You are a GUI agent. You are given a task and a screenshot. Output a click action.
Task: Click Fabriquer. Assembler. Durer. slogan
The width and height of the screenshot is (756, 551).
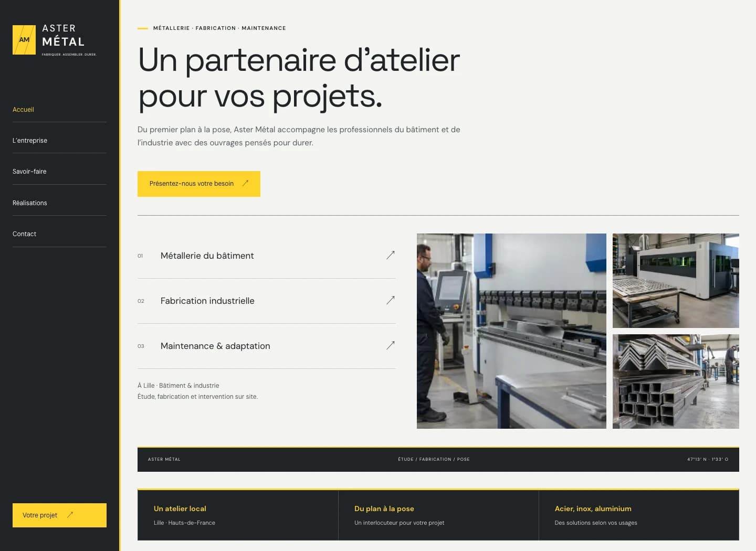[69, 55]
